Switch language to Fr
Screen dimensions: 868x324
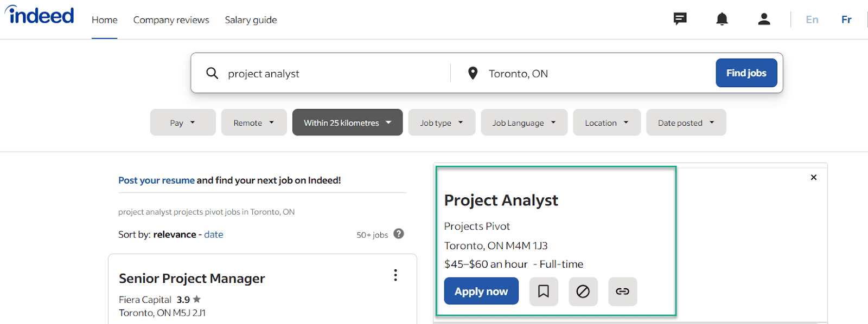(846, 20)
